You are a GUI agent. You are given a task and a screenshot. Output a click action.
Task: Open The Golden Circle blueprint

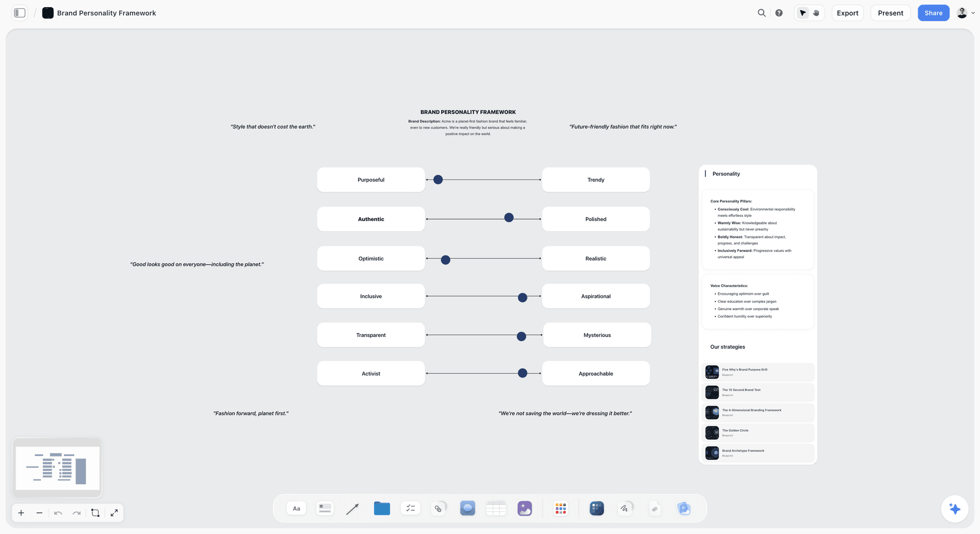pyautogui.click(x=758, y=433)
